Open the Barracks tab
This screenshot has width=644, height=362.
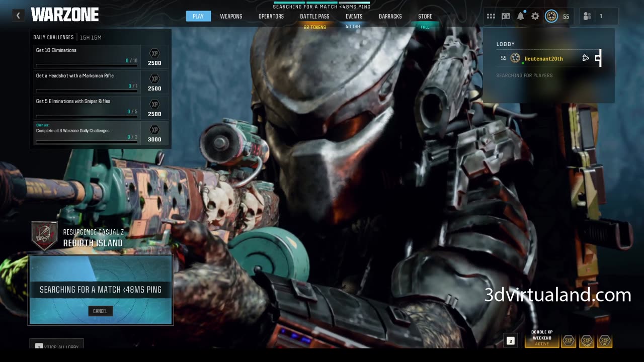[x=390, y=16]
